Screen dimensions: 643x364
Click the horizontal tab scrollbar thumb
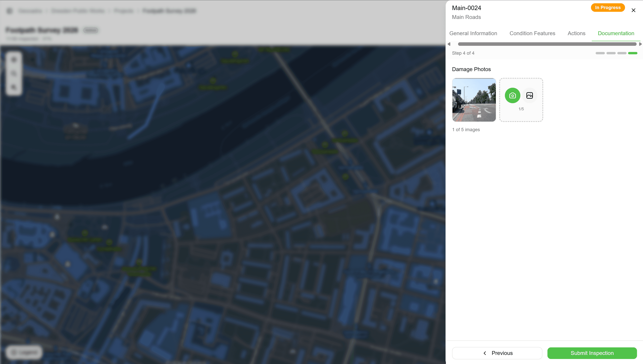pyautogui.click(x=547, y=44)
